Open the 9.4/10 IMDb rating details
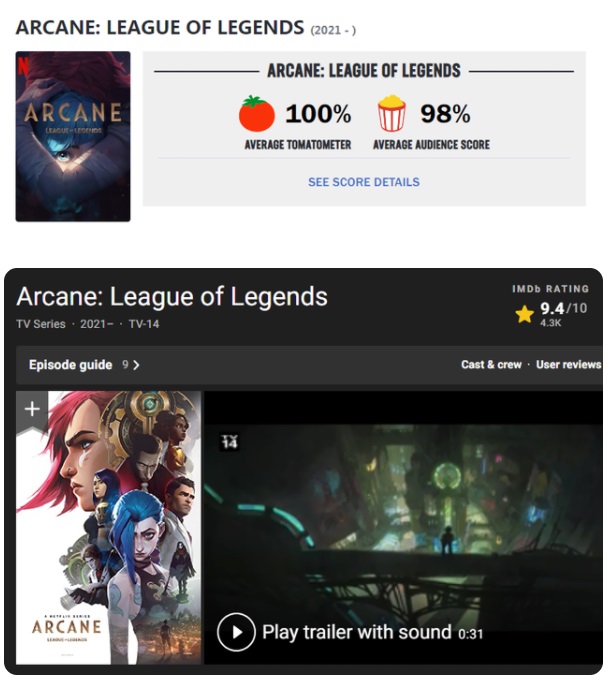 (563, 308)
